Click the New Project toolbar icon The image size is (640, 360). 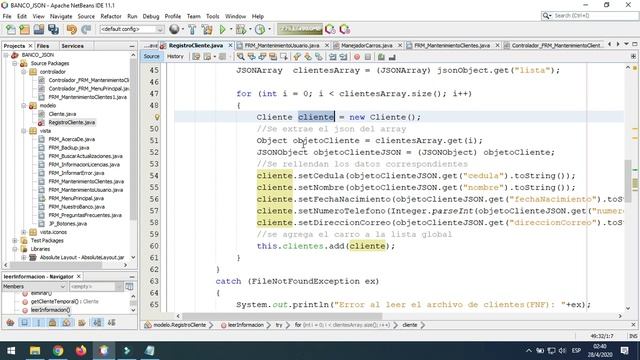coord(24,29)
